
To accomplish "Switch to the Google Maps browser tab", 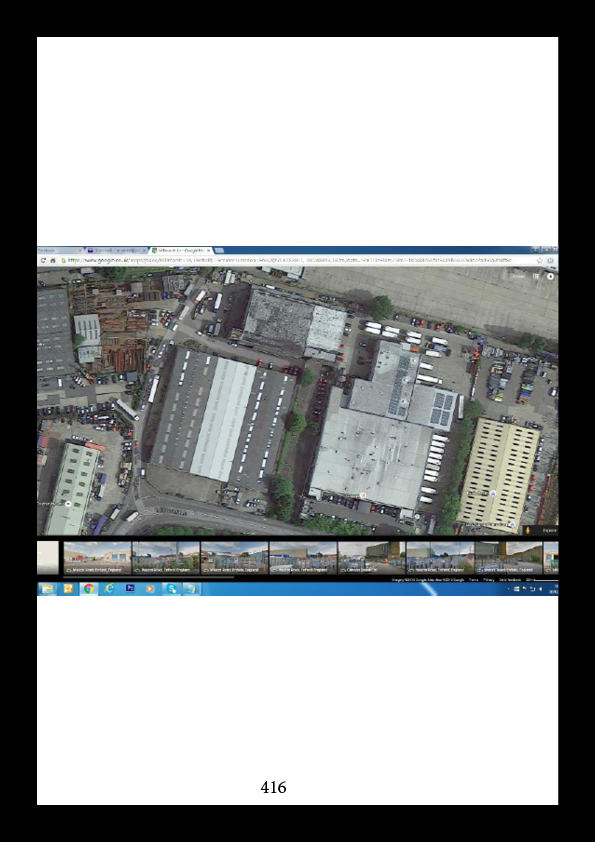I will (180, 250).
